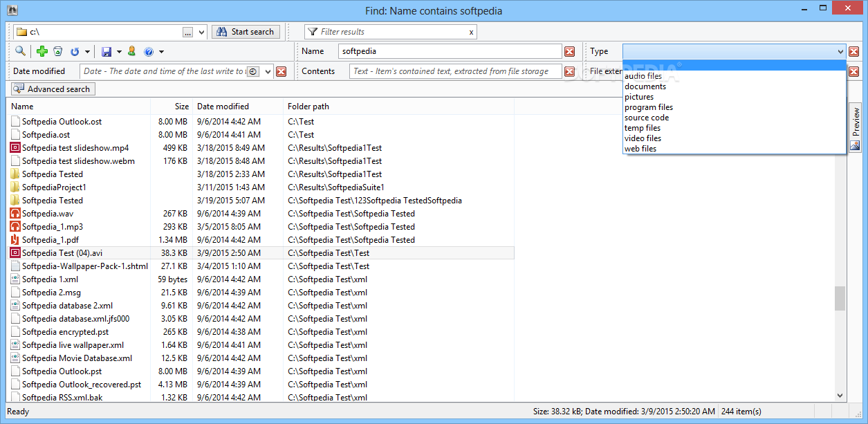868x424 pixels.
Task: Remove the Type filter with red X
Action: pyautogui.click(x=854, y=51)
